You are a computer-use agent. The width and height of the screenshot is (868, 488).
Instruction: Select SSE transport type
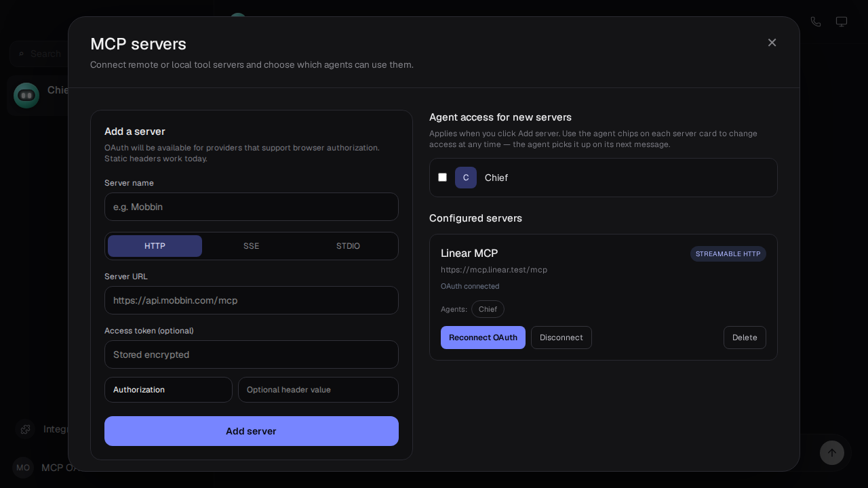point(252,246)
